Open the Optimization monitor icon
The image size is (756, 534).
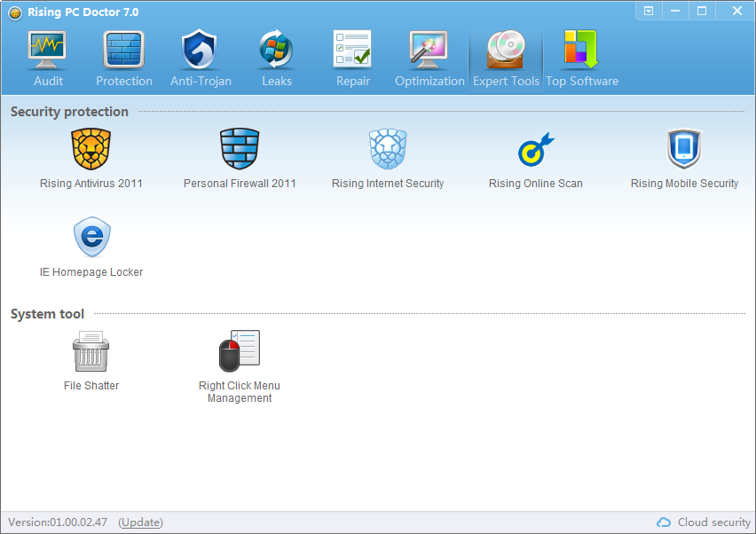coord(429,50)
